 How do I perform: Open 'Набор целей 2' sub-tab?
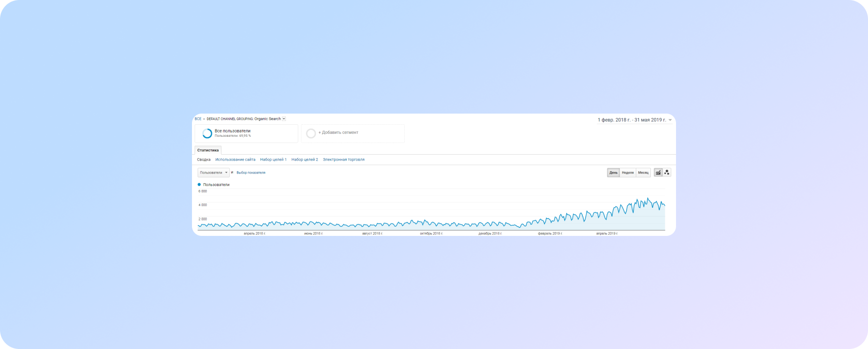305,160
